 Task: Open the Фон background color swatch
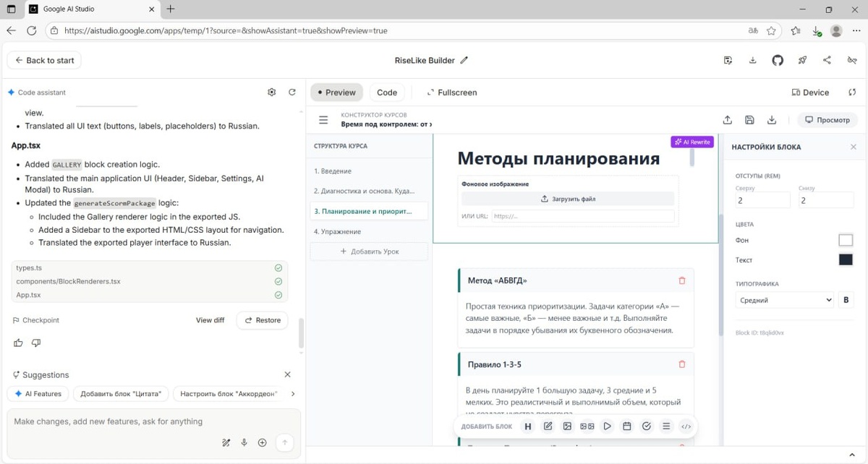point(846,240)
